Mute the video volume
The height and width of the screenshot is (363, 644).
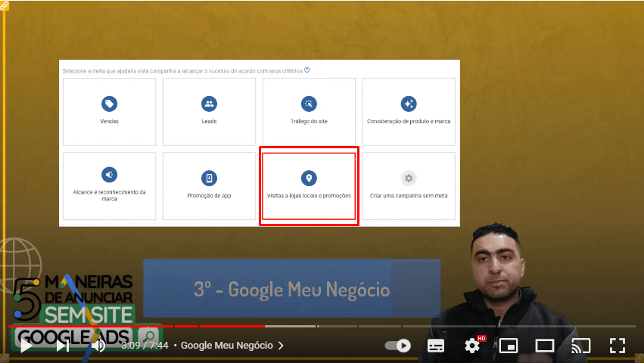[98, 346]
